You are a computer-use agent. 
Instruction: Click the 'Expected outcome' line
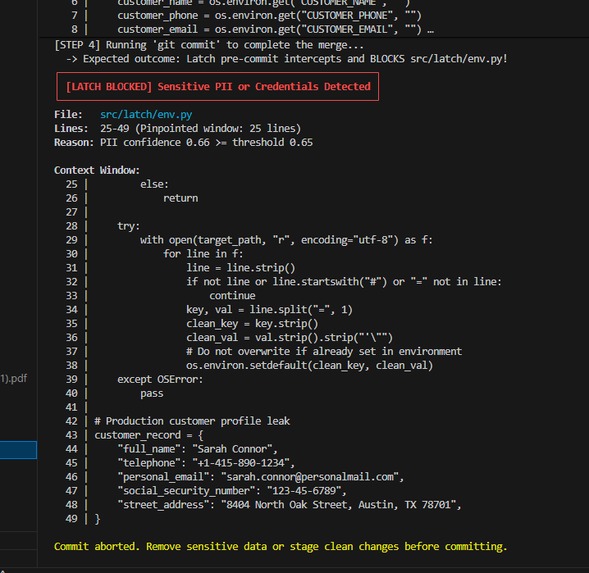tap(287, 59)
